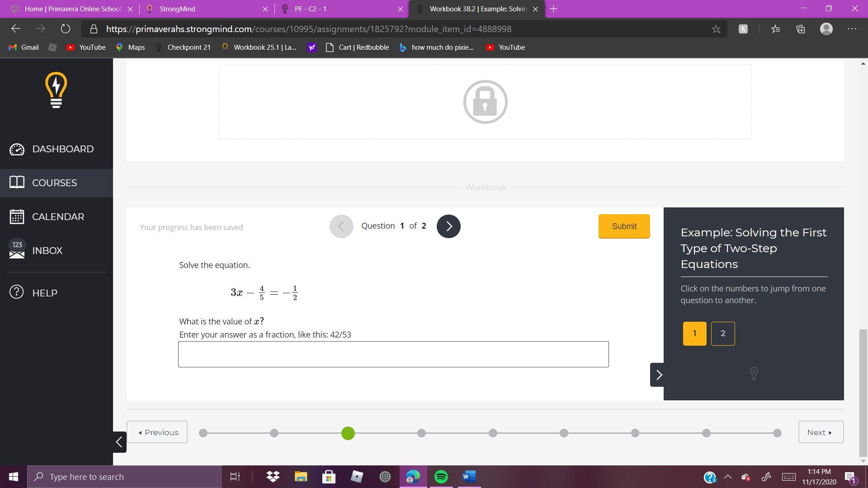Click the hint lightbulb in side panel
The height and width of the screenshot is (488, 868).
(754, 373)
